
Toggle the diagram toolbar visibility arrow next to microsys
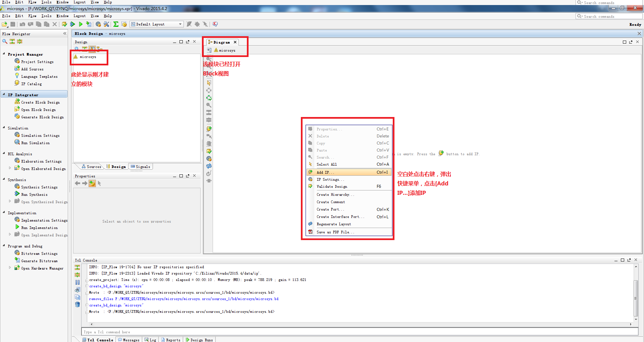pyautogui.click(x=209, y=50)
